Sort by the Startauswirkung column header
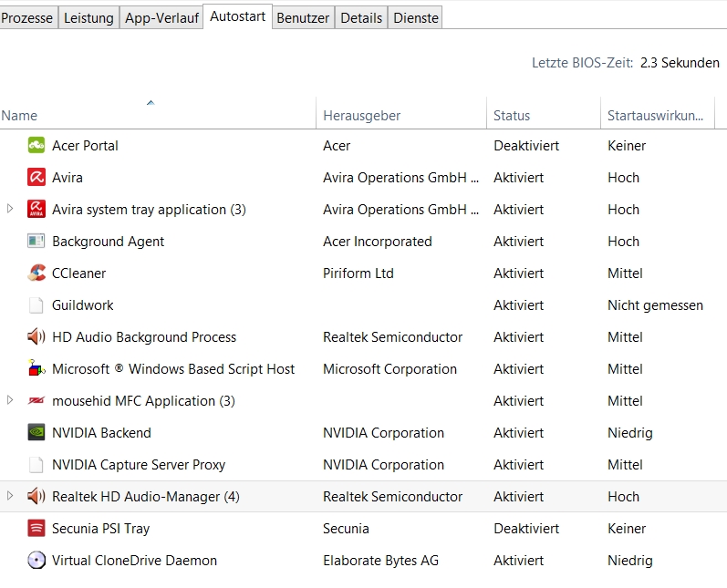 pyautogui.click(x=658, y=115)
